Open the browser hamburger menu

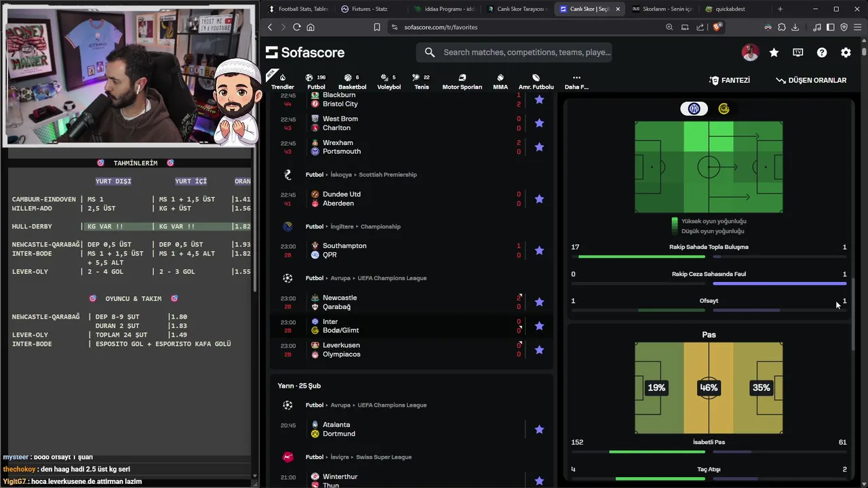[858, 27]
